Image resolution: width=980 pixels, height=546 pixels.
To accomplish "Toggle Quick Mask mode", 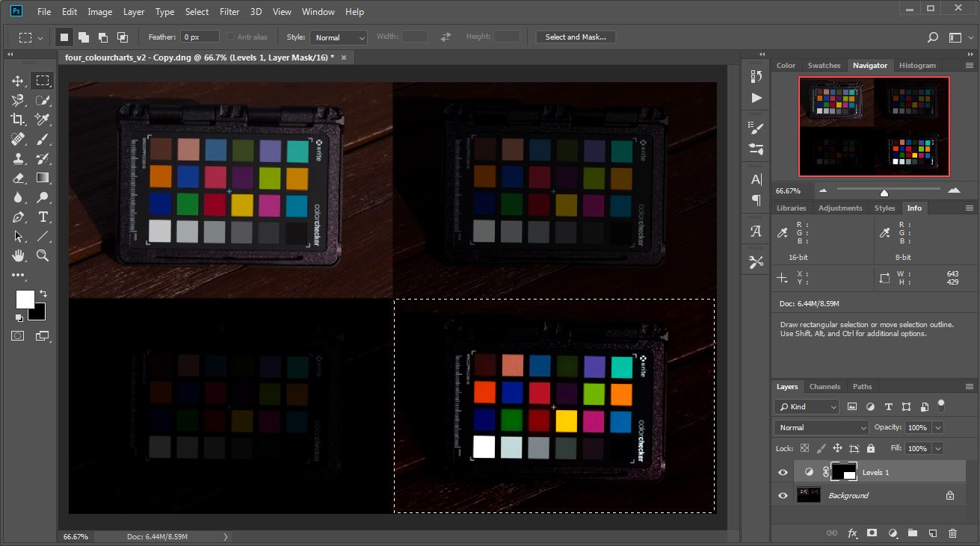I will (x=18, y=336).
